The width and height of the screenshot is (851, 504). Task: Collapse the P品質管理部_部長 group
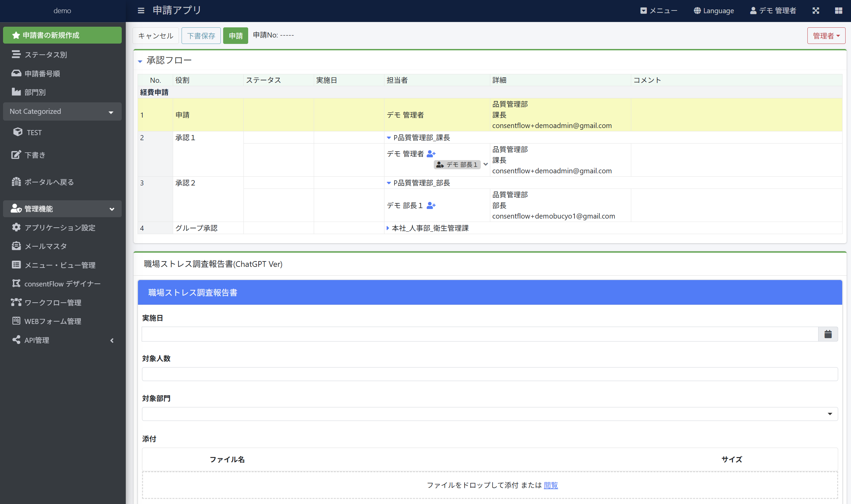[x=389, y=183]
